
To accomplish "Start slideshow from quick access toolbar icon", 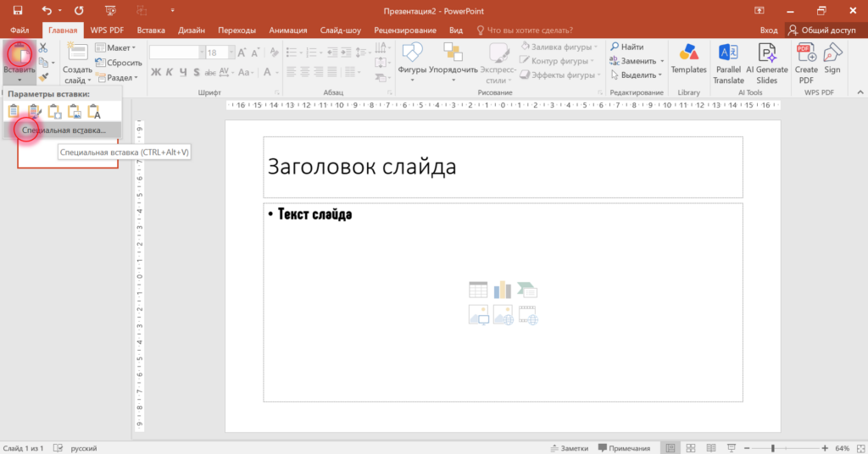I will click(x=110, y=10).
